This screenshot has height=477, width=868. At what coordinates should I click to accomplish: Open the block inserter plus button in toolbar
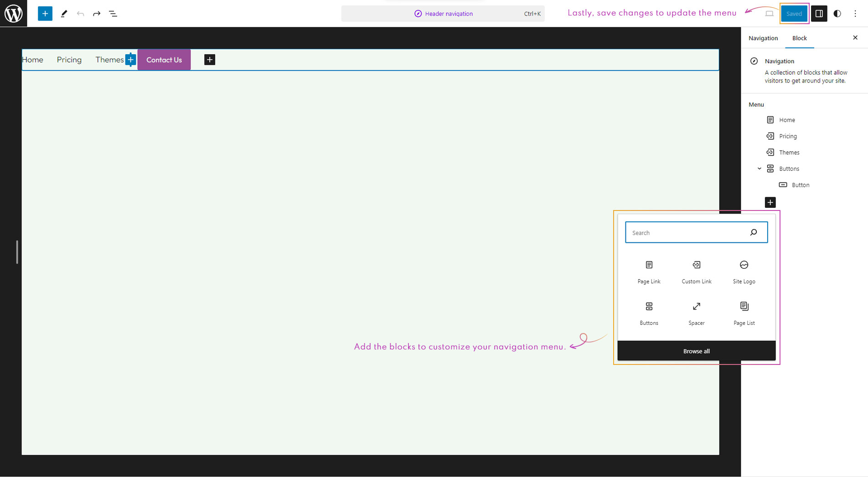(45, 14)
